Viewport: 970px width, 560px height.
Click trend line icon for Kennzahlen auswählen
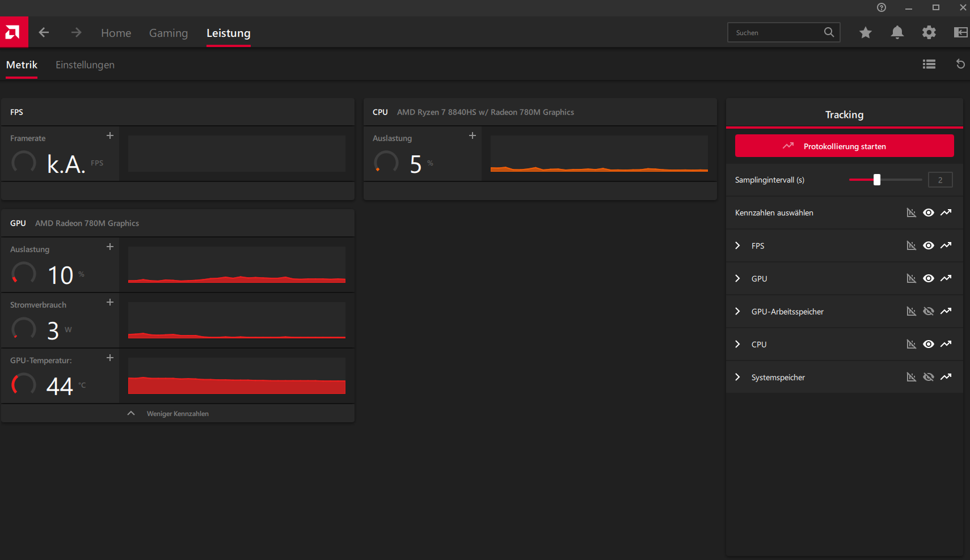pos(946,213)
